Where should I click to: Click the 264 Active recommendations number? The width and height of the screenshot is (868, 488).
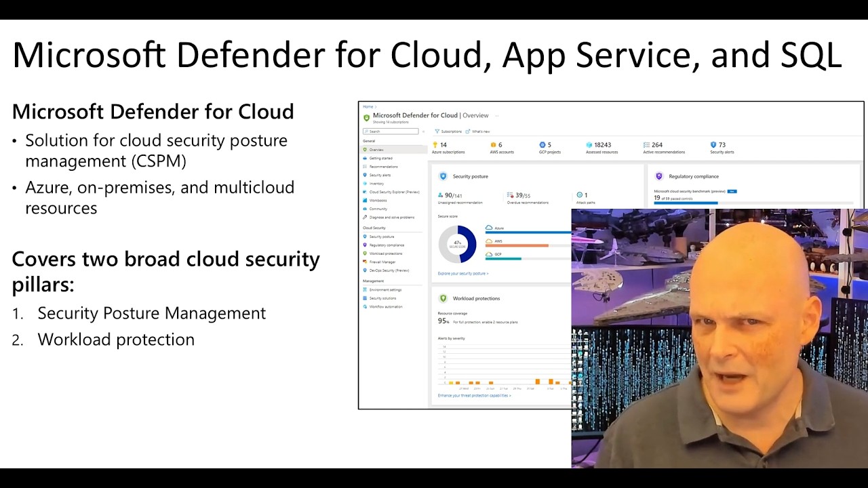pos(657,145)
